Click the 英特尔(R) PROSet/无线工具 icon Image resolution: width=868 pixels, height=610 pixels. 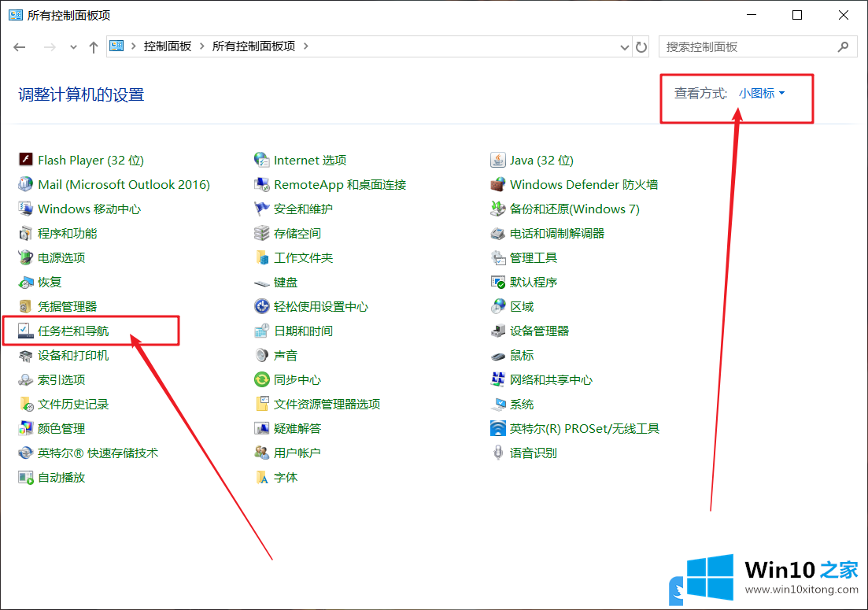coord(497,428)
